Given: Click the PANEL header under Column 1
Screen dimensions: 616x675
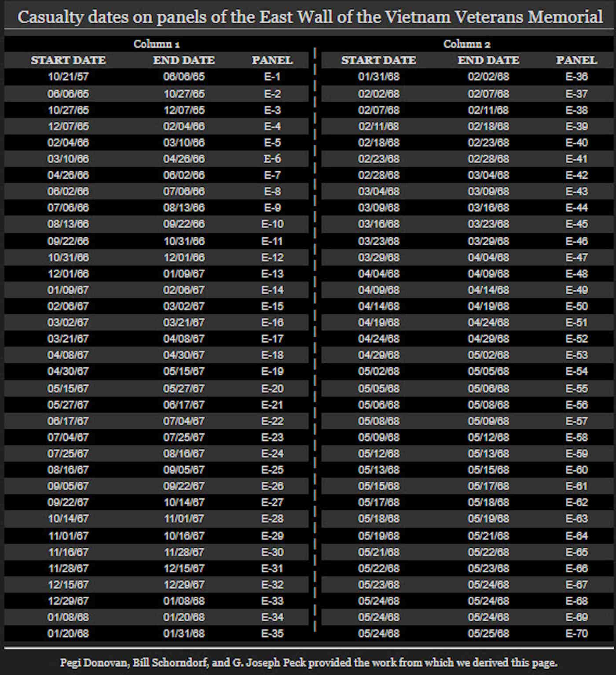Looking at the screenshot, I should click(272, 60).
